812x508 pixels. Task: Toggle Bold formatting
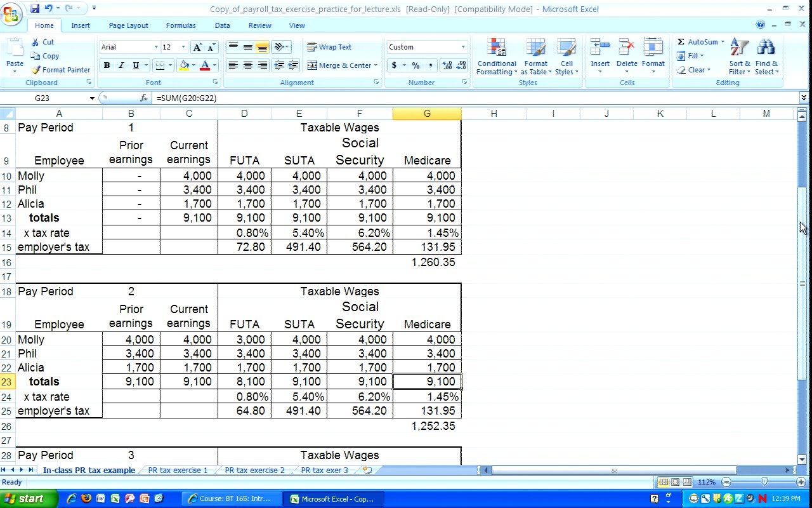107,65
